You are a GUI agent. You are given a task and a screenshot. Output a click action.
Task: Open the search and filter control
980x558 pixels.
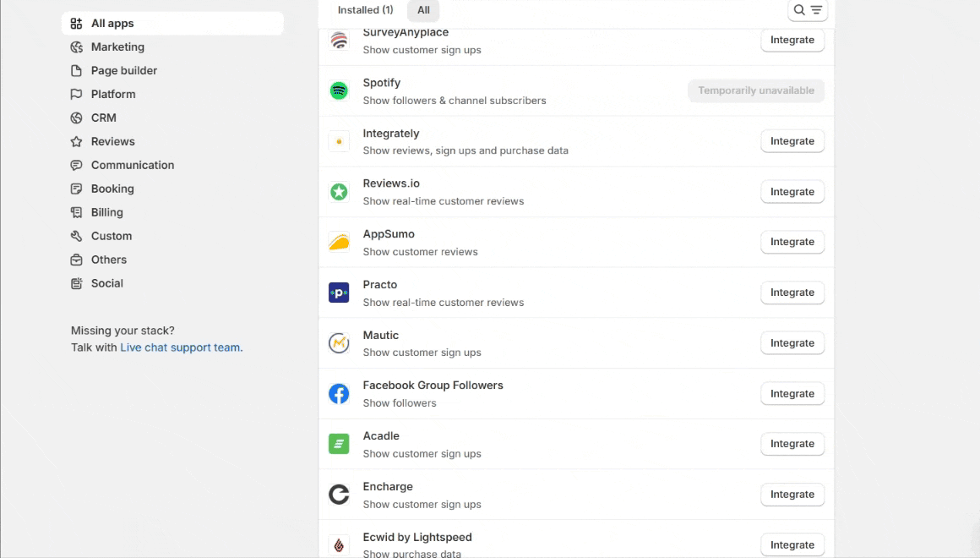click(x=807, y=10)
